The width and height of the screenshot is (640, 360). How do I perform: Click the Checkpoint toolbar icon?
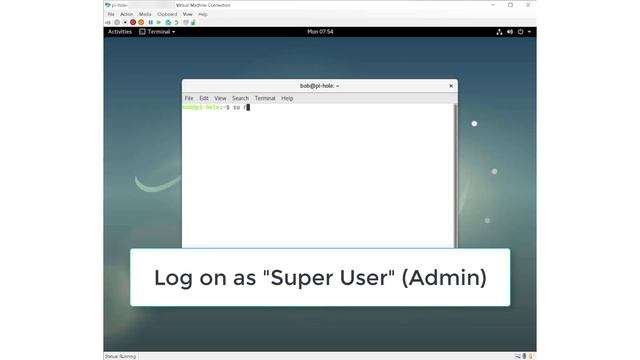(168, 22)
